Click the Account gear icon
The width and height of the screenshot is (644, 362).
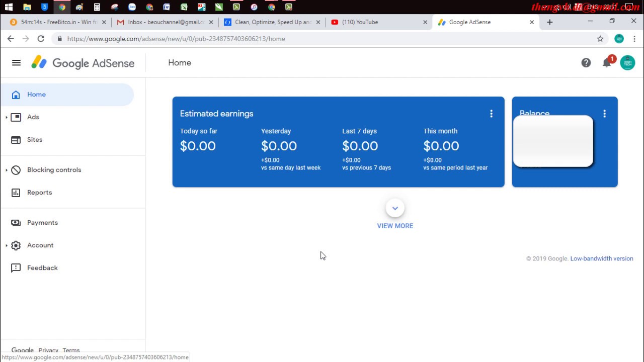click(16, 245)
